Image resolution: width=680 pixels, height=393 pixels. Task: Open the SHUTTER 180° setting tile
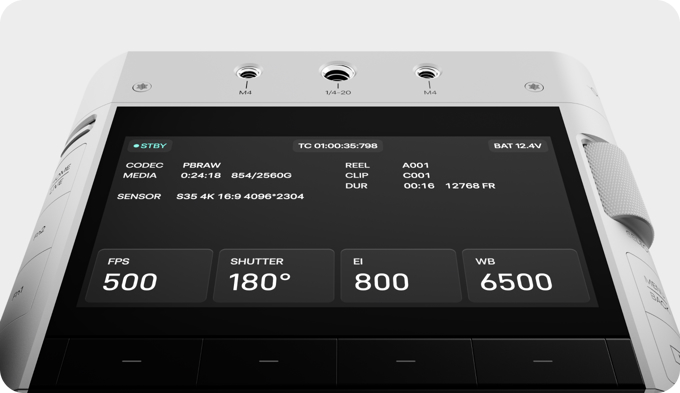(x=274, y=275)
